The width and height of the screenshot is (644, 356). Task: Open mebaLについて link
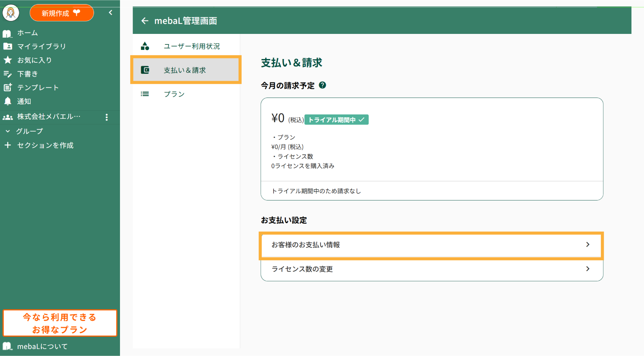(42, 347)
